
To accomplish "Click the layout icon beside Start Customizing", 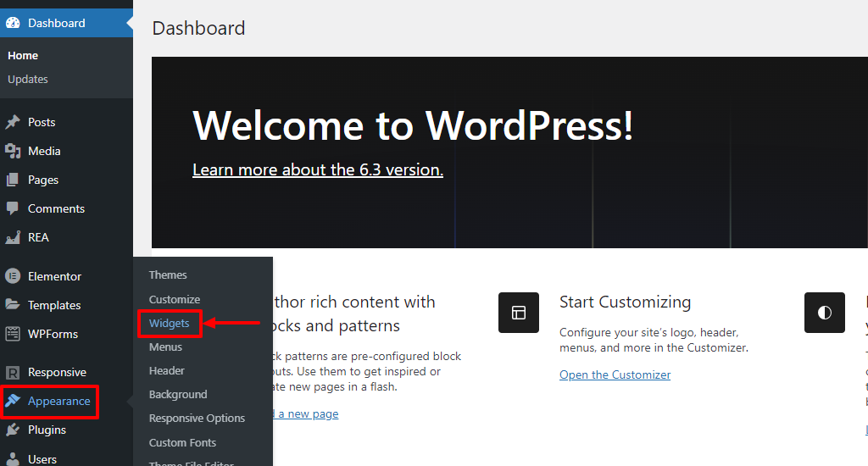I will click(519, 313).
